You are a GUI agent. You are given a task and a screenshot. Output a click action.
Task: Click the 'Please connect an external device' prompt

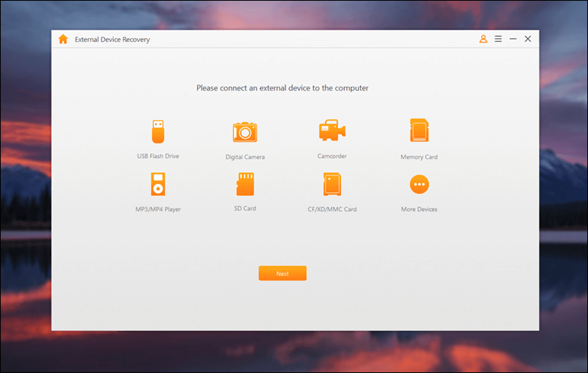click(282, 88)
